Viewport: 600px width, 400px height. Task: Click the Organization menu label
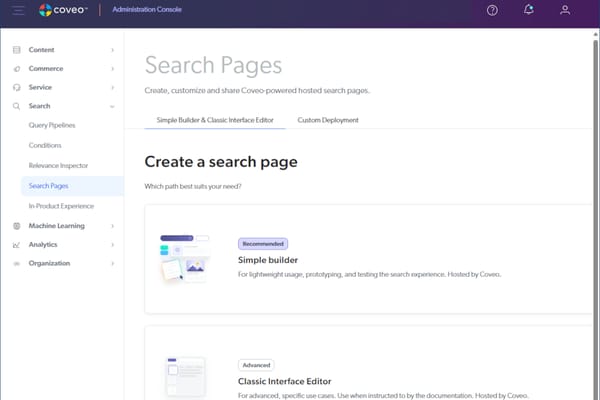[49, 263]
